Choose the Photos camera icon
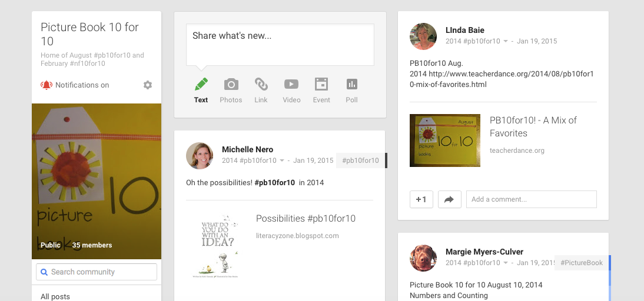Image resolution: width=644 pixels, height=301 pixels. (231, 85)
